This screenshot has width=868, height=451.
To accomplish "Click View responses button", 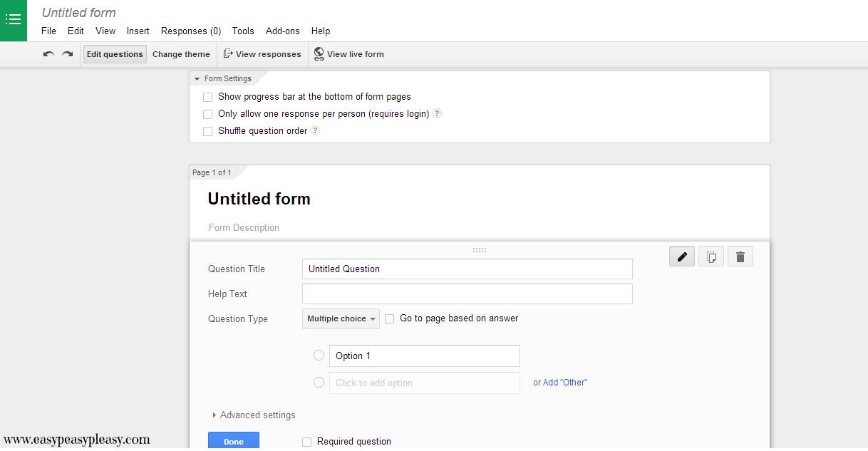I will coord(262,54).
